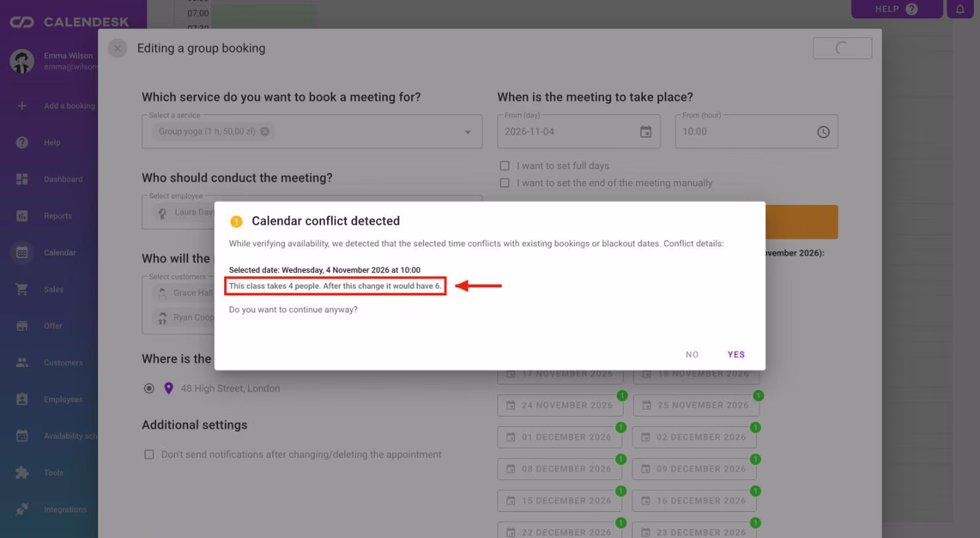The image size is (980, 538).
Task: Tick set end of meeting manually checkbox
Action: 505,183
